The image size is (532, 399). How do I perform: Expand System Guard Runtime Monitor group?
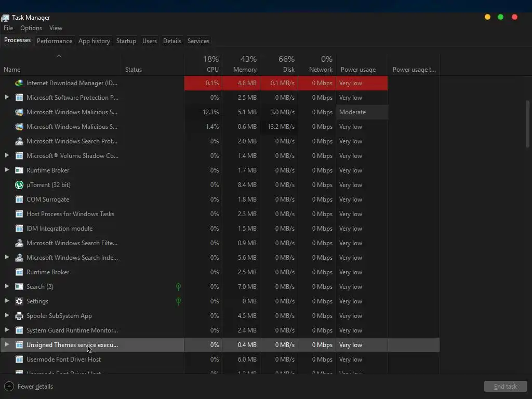tap(7, 330)
